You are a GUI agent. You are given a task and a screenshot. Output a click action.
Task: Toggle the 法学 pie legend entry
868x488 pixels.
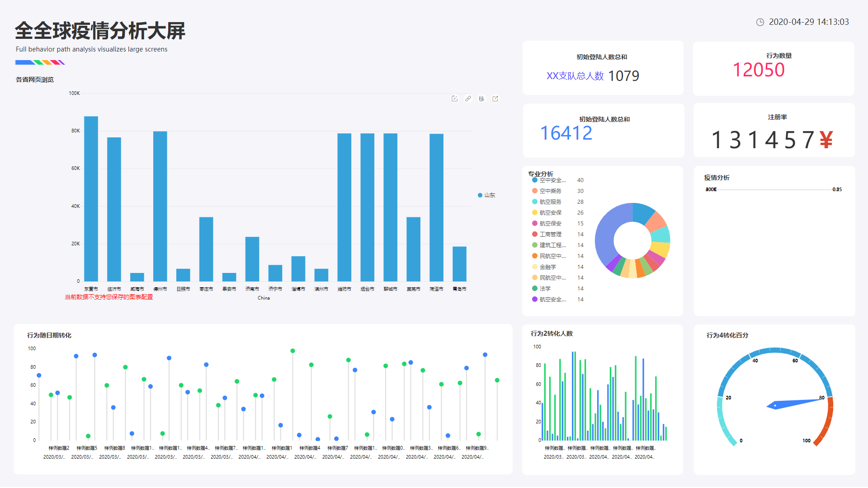(x=545, y=289)
